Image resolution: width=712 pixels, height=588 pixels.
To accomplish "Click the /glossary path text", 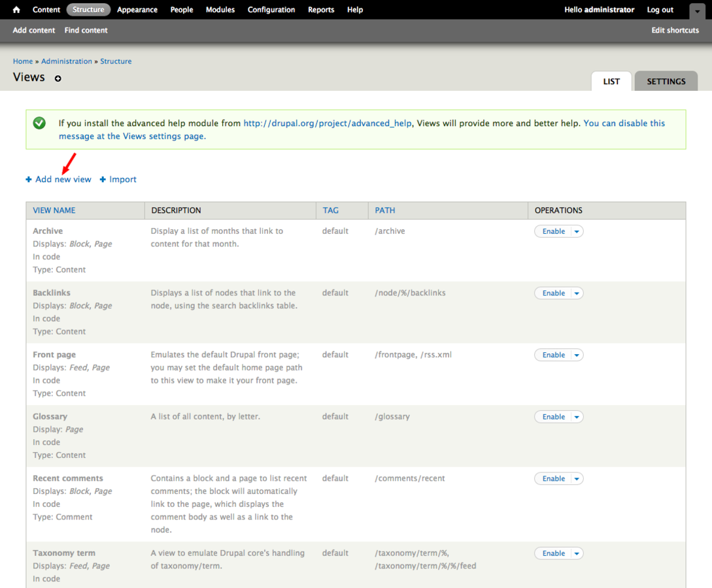I will coord(392,417).
